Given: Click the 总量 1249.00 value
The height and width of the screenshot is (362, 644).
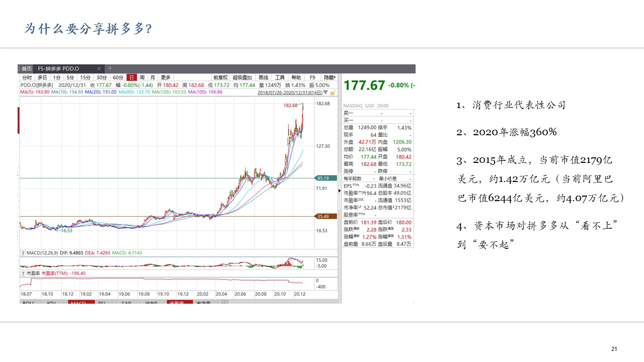Looking at the screenshot, I should tap(367, 128).
